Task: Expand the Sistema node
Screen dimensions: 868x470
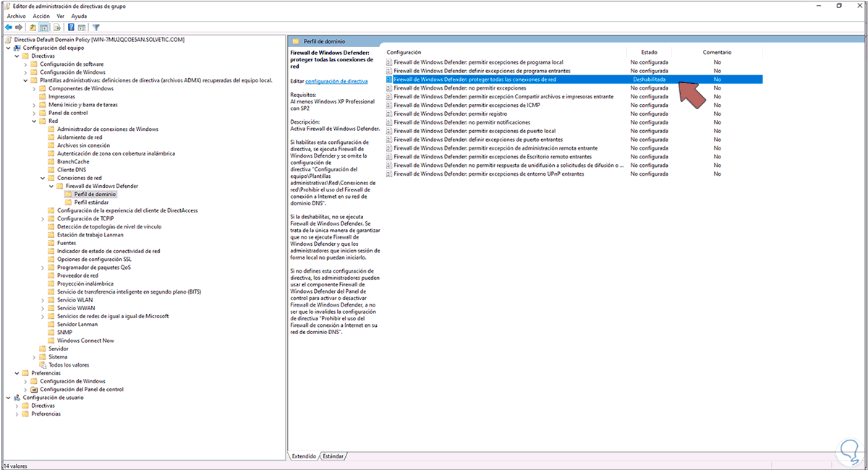Action: [34, 356]
